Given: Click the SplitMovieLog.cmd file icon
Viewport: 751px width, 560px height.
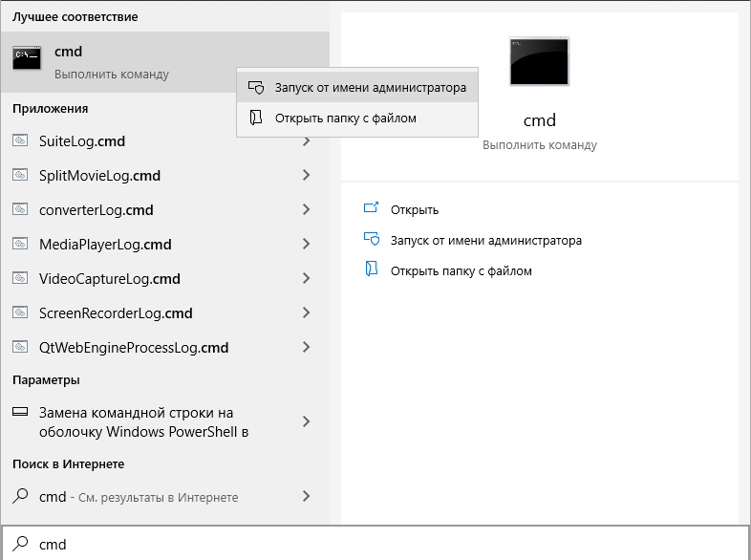Looking at the screenshot, I should 20,175.
